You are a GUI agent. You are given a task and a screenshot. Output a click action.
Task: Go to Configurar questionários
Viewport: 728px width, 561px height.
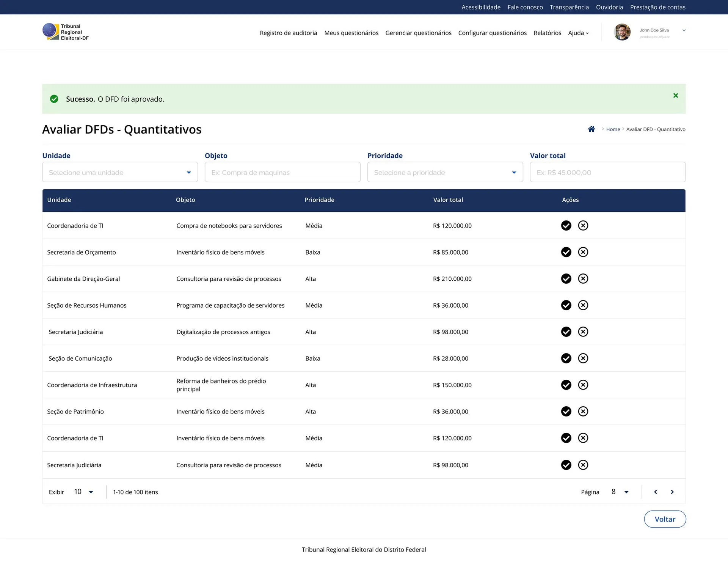coord(493,33)
